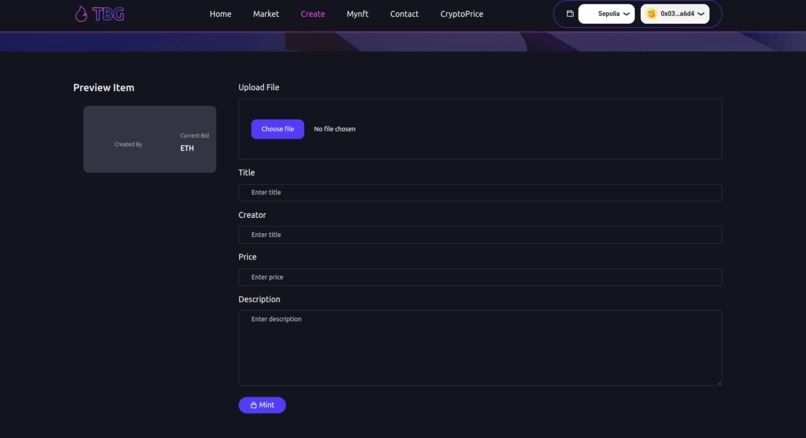Click the 'Created By' text in preview
806x438 pixels.
tap(129, 144)
